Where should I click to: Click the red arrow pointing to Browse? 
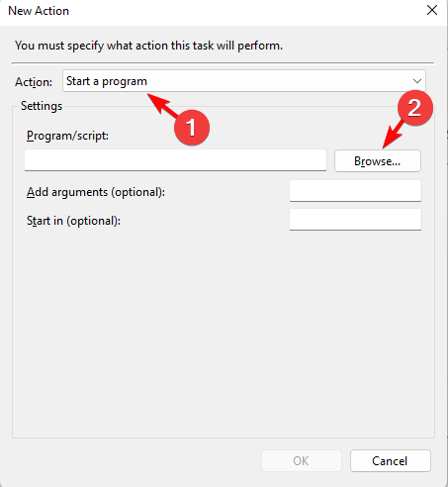tap(393, 134)
